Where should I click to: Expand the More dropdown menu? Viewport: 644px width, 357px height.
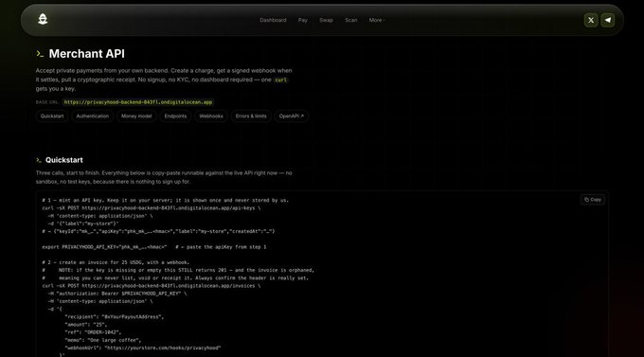click(x=377, y=20)
